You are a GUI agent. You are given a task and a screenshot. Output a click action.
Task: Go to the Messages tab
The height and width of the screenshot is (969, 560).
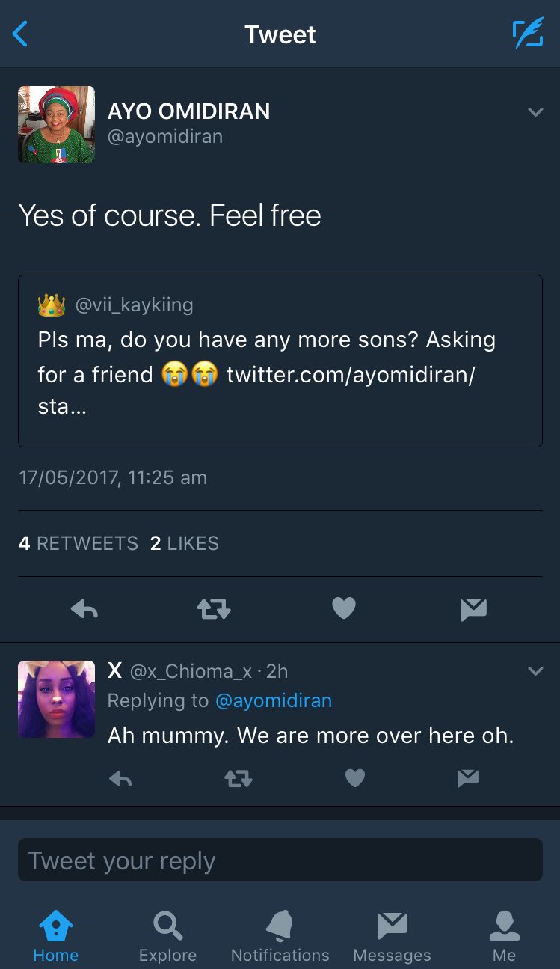[x=392, y=935]
